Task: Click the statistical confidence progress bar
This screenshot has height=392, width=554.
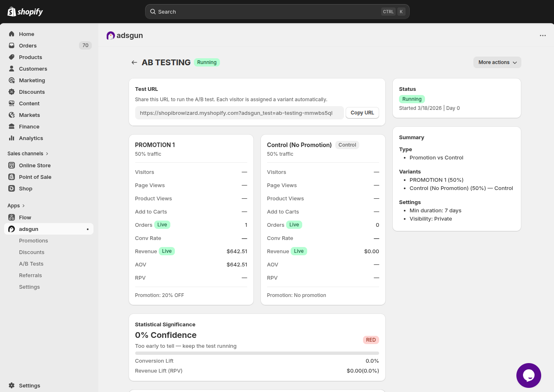Action: coord(257,353)
